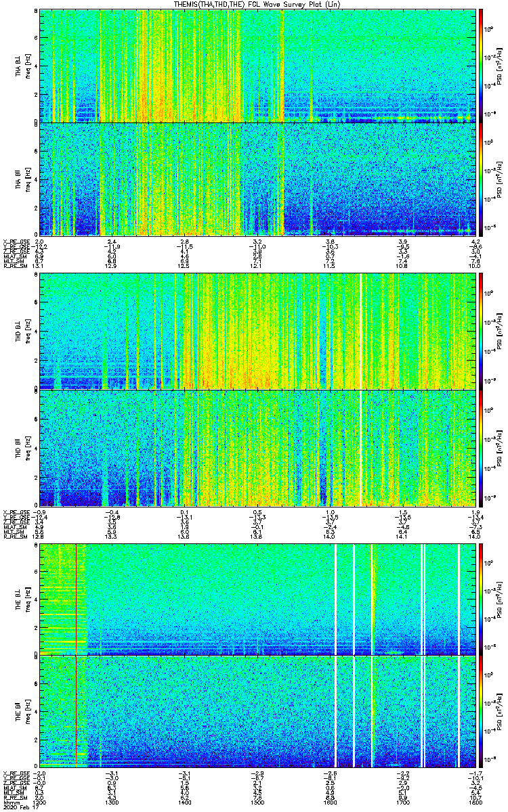The width and height of the screenshot is (508, 812).
Task: Click the THE B-perpendicular spectrogram panel
Action: click(x=257, y=599)
